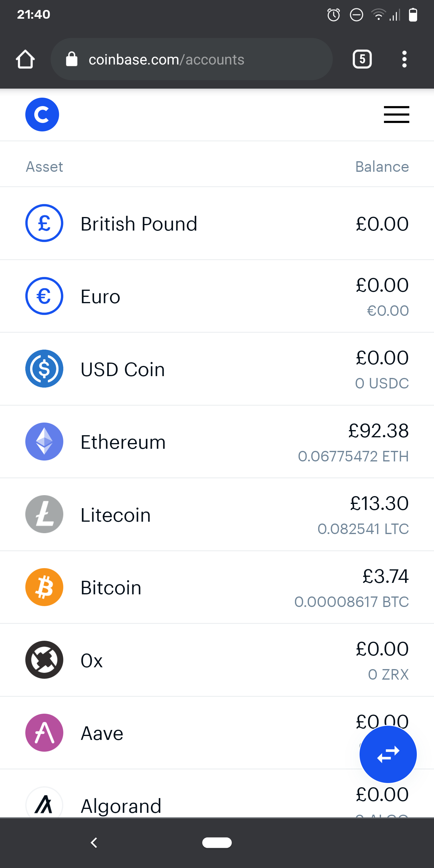Image resolution: width=434 pixels, height=868 pixels.
Task: Tap the USD Coin icon
Action: [44, 369]
